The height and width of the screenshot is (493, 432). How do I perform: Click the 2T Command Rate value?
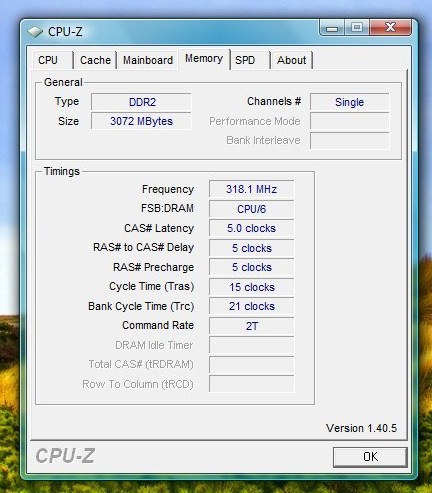coord(252,326)
